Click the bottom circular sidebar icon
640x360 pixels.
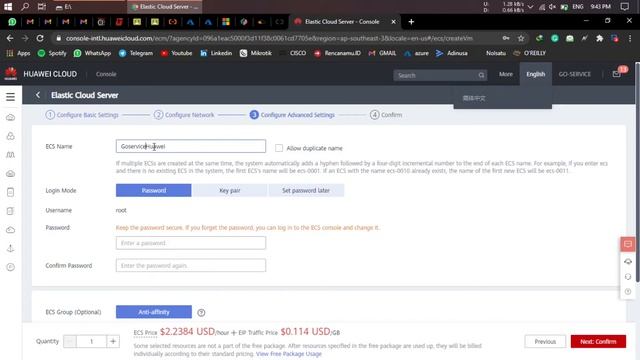[11, 267]
